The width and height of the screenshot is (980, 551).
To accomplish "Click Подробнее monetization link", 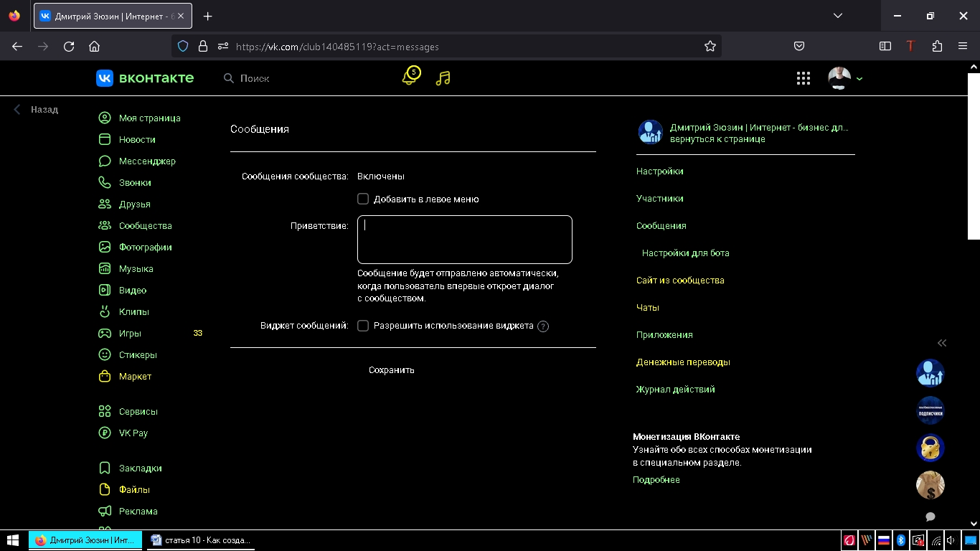I will [x=656, y=480].
